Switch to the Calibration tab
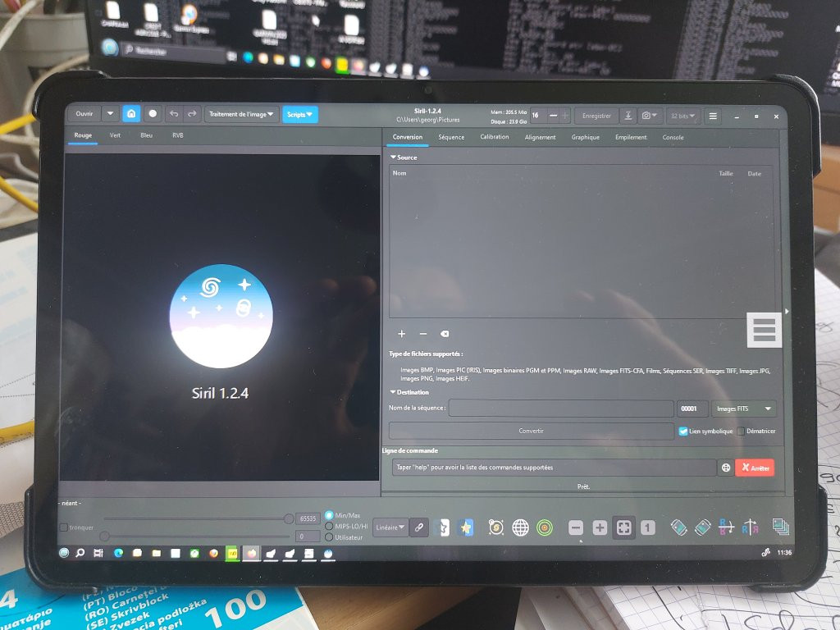 coord(495,137)
